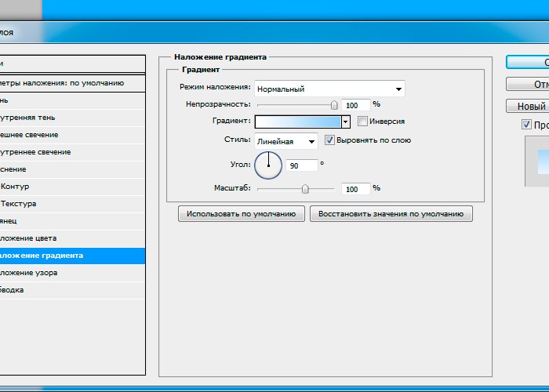Click Восстановить значения по умолчанию button
The width and height of the screenshot is (549, 392).
pos(391,213)
